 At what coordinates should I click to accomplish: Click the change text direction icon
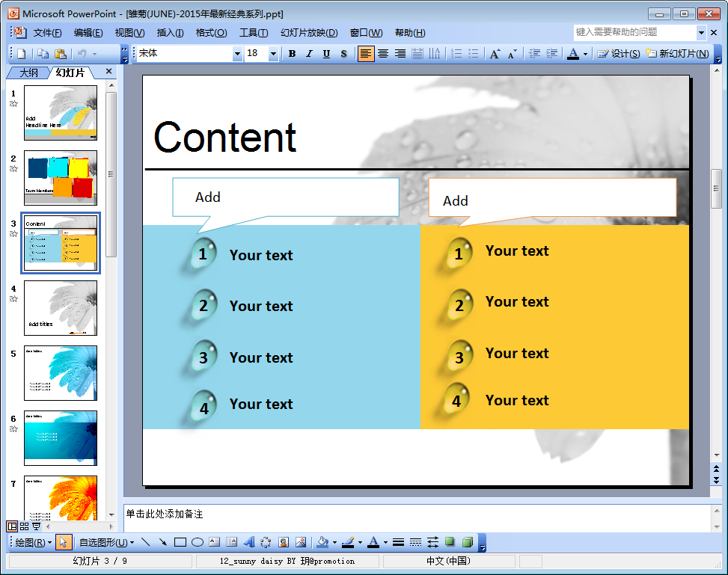click(x=435, y=54)
